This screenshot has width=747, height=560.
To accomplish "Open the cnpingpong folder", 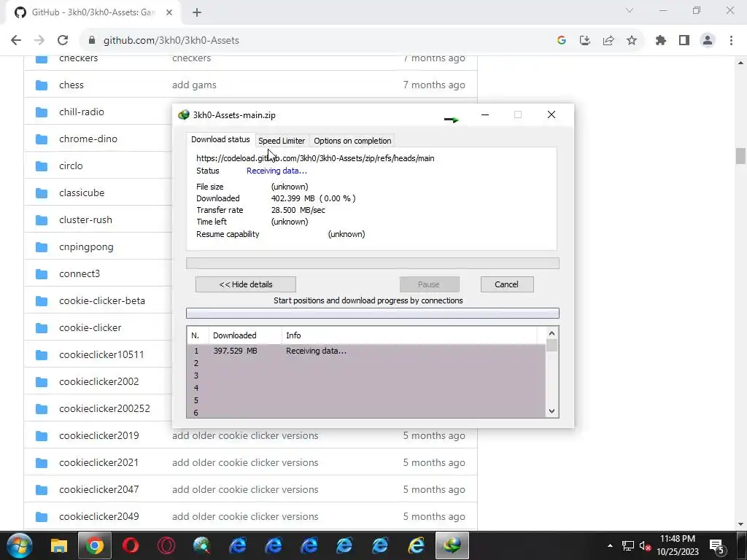I will 86,246.
